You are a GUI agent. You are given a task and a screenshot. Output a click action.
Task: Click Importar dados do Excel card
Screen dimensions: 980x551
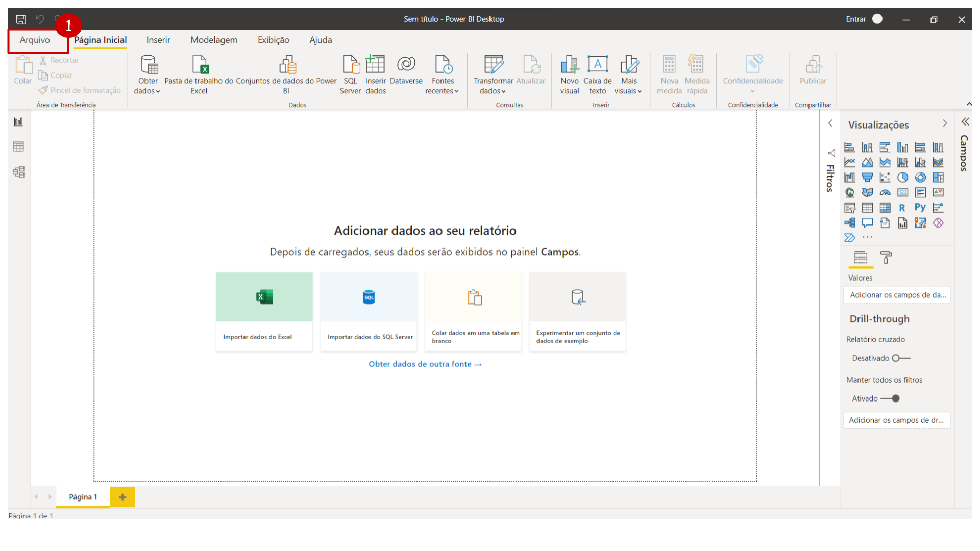click(264, 311)
